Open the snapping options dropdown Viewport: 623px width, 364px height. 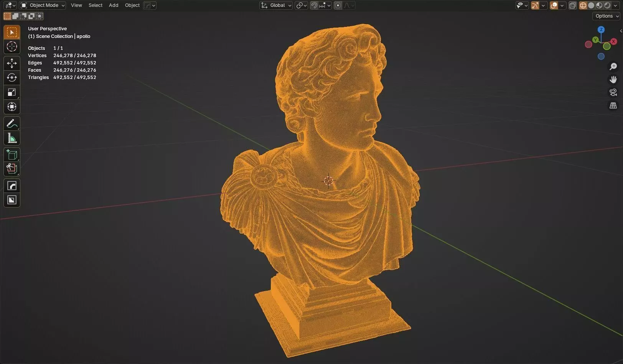tap(325, 5)
